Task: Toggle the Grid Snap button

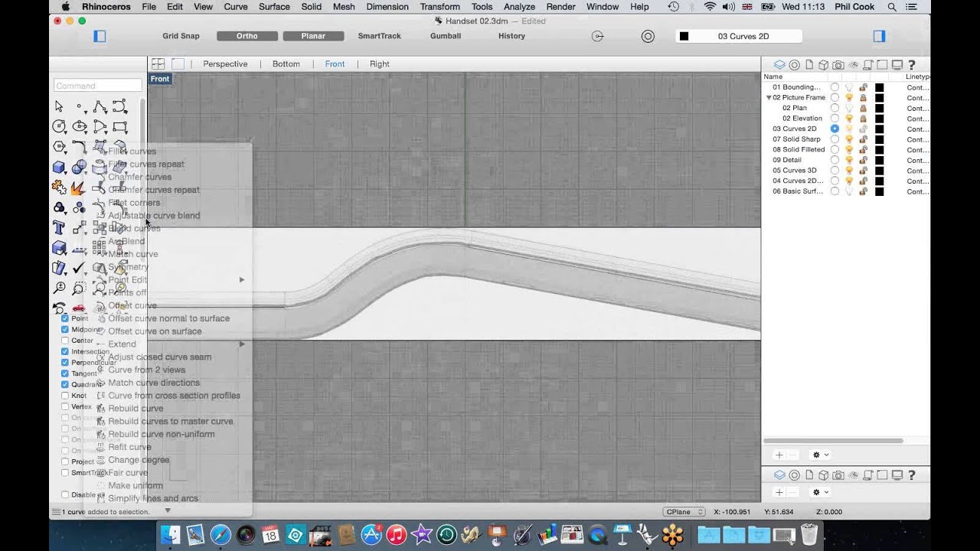Action: tap(181, 36)
